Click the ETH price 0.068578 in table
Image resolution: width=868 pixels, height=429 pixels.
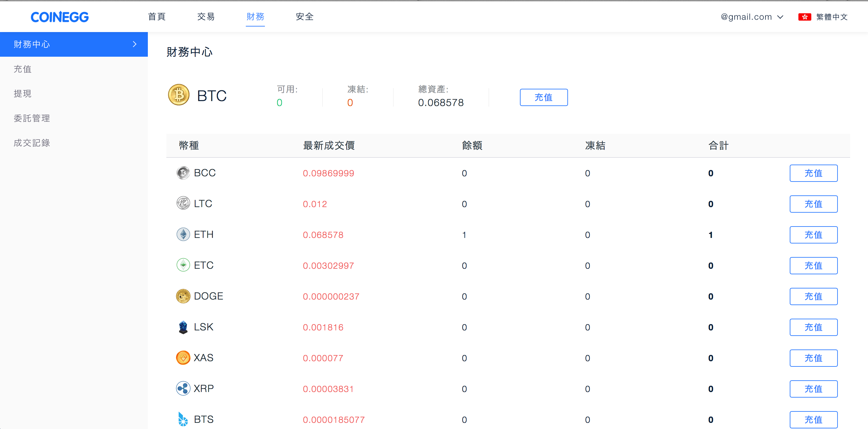[x=323, y=235]
